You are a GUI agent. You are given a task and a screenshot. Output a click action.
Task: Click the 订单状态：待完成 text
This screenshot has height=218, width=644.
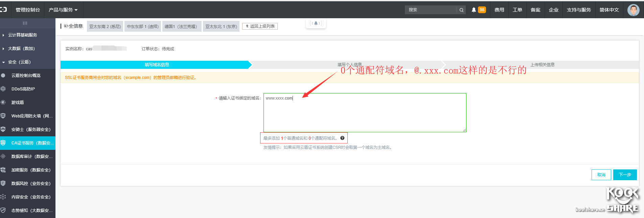[x=158, y=49]
